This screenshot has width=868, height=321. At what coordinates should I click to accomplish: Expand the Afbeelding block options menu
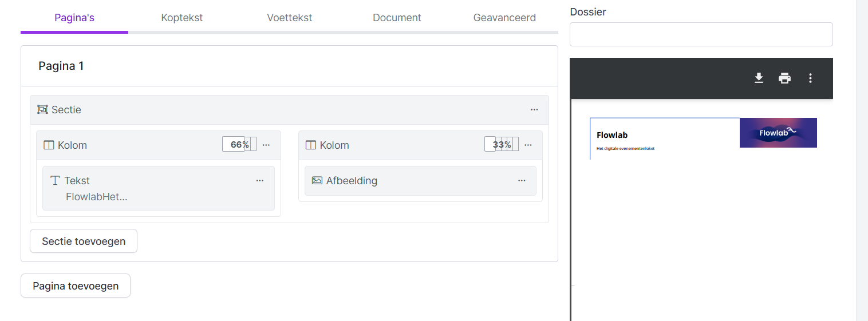pos(522,181)
